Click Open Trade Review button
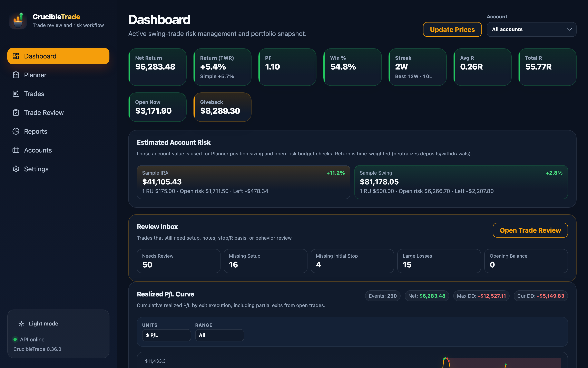 point(530,230)
